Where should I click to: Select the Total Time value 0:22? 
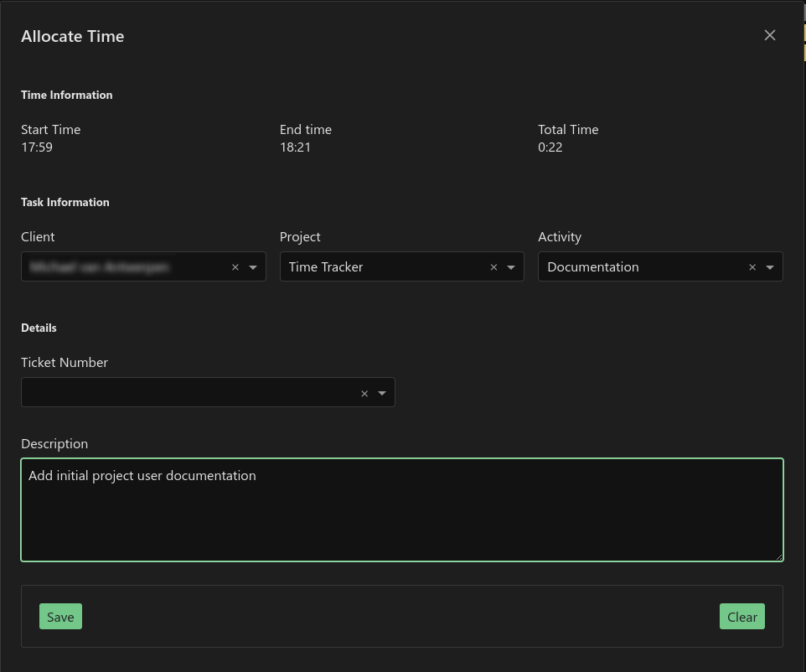tap(550, 147)
